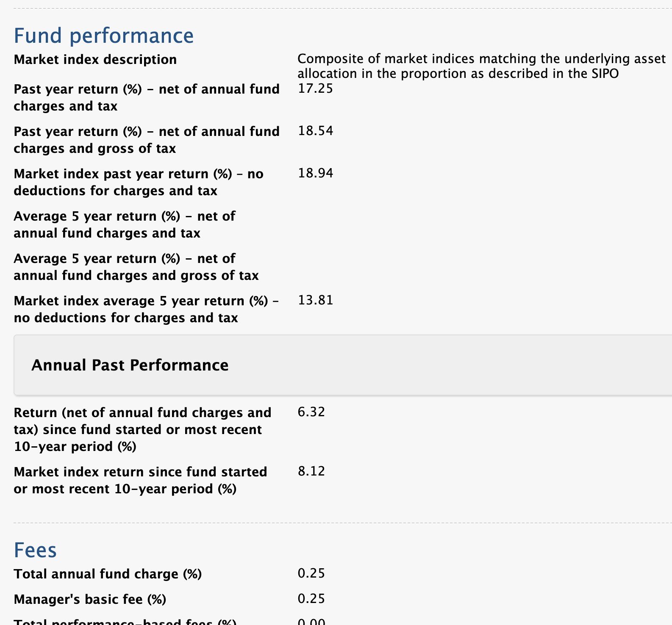672x625 pixels.
Task: Click the Total annual fund charge (%) label
Action: pos(108,574)
